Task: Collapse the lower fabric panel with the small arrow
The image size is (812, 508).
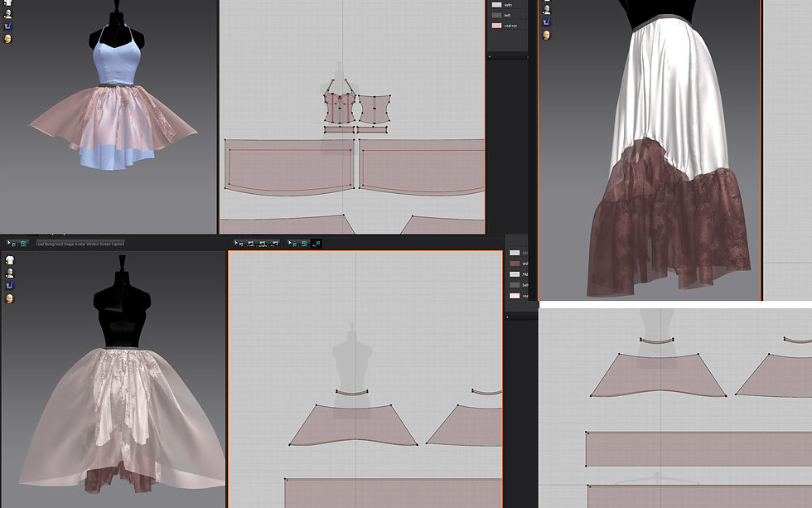Action: (507, 317)
